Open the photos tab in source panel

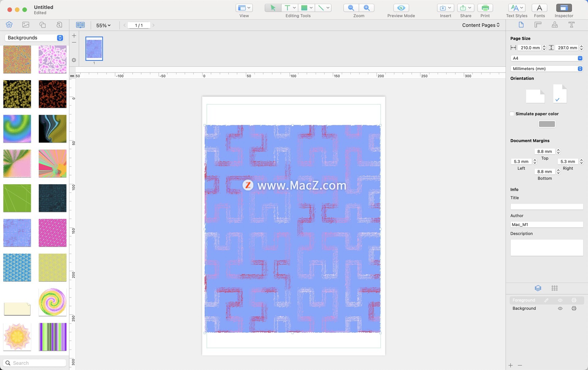click(x=26, y=25)
